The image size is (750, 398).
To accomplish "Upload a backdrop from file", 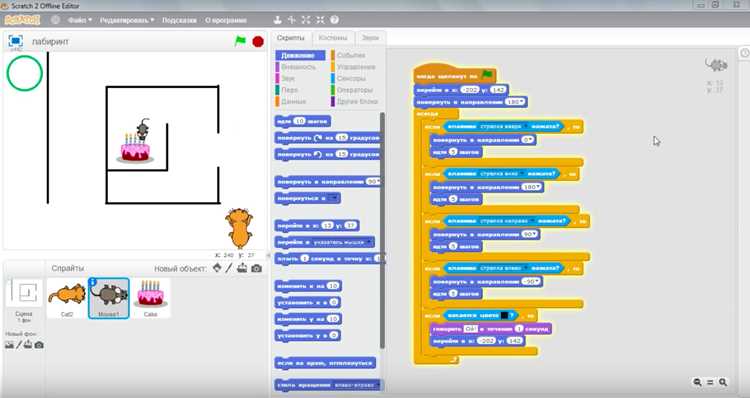I will point(28,344).
